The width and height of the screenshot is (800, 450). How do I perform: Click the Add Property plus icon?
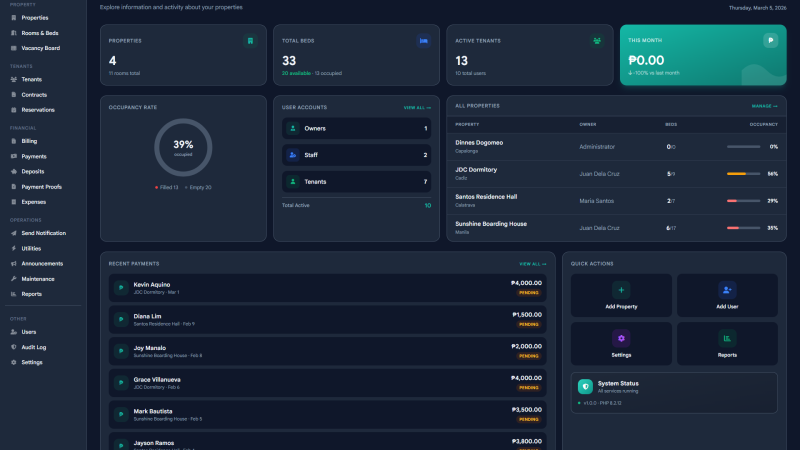pos(621,290)
